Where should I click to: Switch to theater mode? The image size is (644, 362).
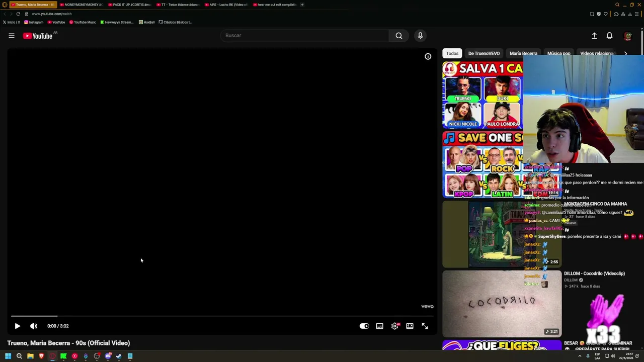pyautogui.click(x=410, y=326)
